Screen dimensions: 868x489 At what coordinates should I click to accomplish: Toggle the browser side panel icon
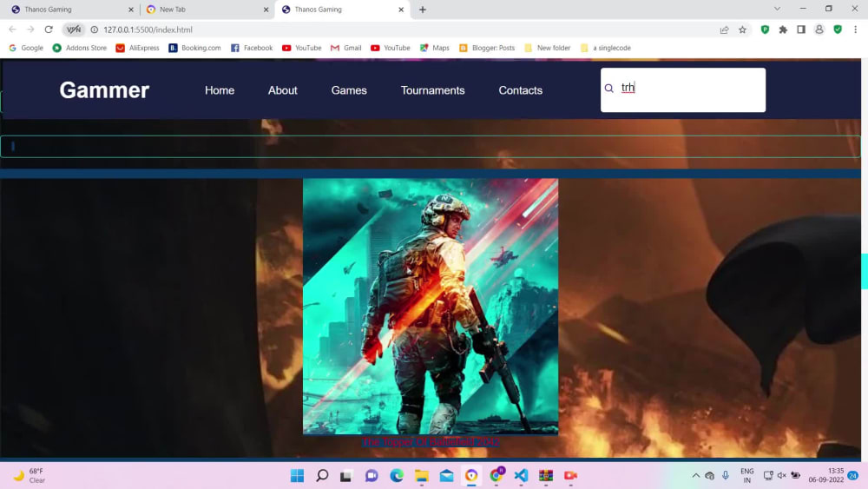coord(801,30)
